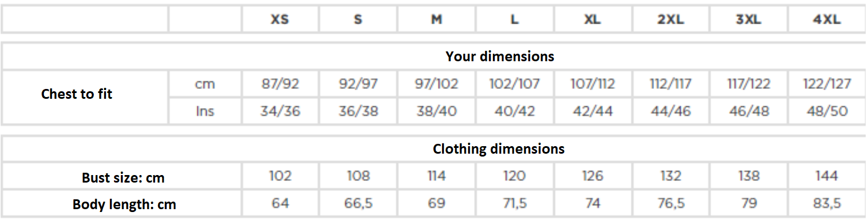Click the bust size 144 cell
Image resolution: width=868 pixels, height=223 pixels.
point(826,176)
